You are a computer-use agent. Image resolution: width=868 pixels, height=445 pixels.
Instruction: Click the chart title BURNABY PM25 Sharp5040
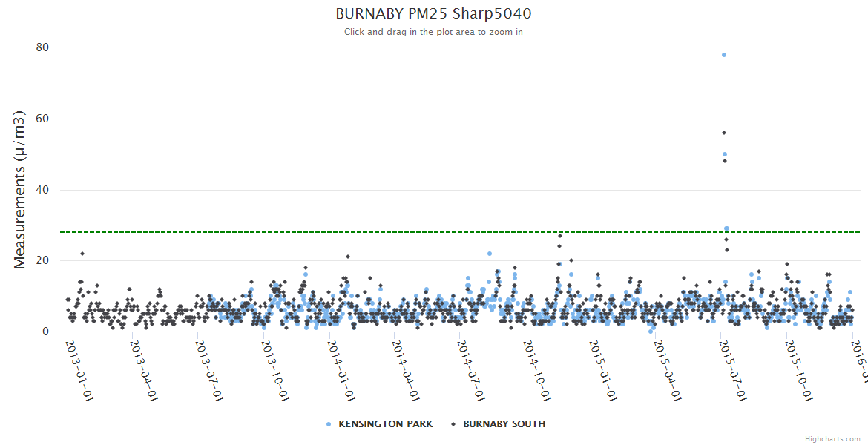click(433, 14)
